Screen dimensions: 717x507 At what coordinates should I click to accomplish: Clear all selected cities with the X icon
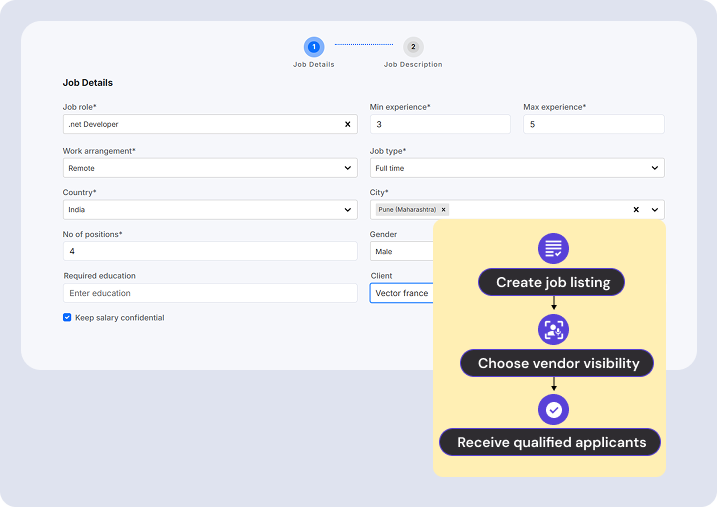tap(636, 210)
